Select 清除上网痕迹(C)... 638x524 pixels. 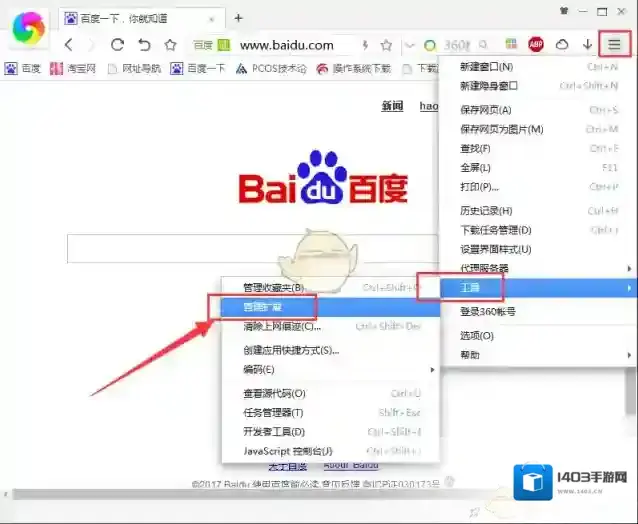click(x=330, y=326)
